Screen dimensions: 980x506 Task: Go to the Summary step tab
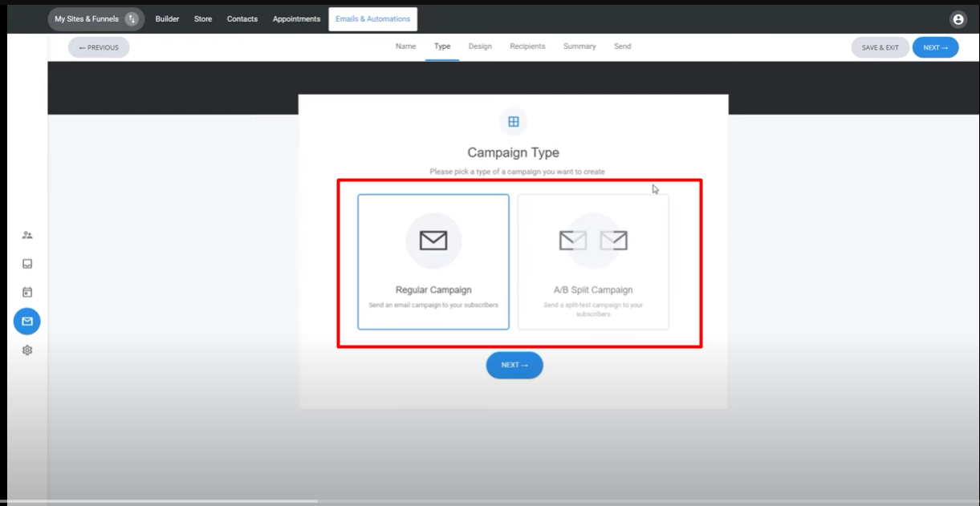[x=579, y=47]
